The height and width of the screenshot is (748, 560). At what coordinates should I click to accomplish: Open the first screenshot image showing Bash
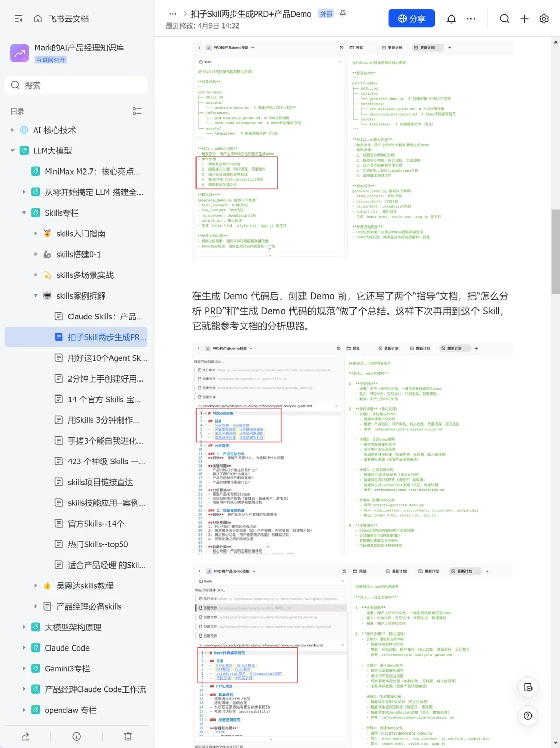point(353,150)
